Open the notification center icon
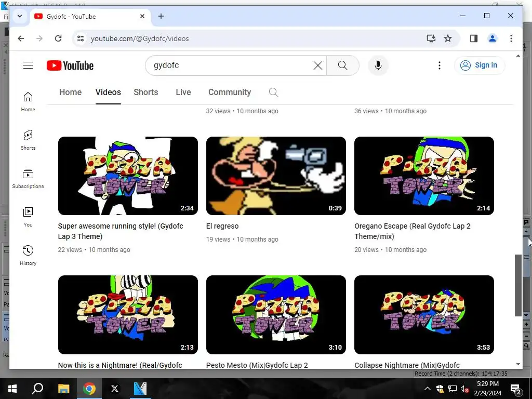 point(515,389)
